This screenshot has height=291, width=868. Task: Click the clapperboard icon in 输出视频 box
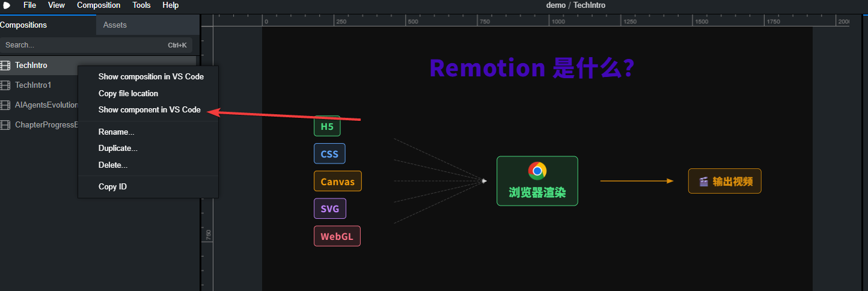pos(703,181)
